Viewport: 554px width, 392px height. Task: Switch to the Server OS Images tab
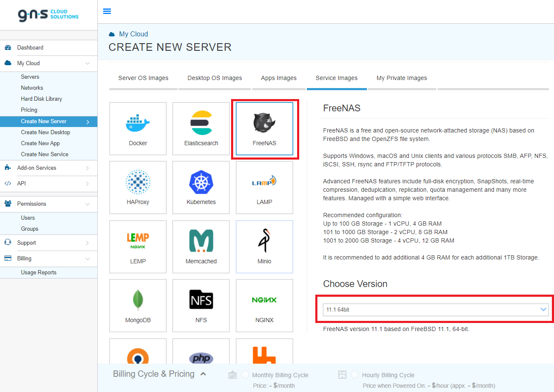point(143,78)
